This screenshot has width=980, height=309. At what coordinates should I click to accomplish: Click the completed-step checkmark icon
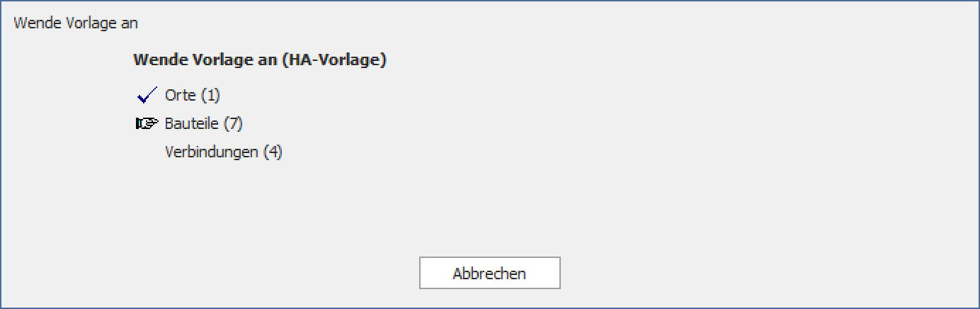coord(146,96)
